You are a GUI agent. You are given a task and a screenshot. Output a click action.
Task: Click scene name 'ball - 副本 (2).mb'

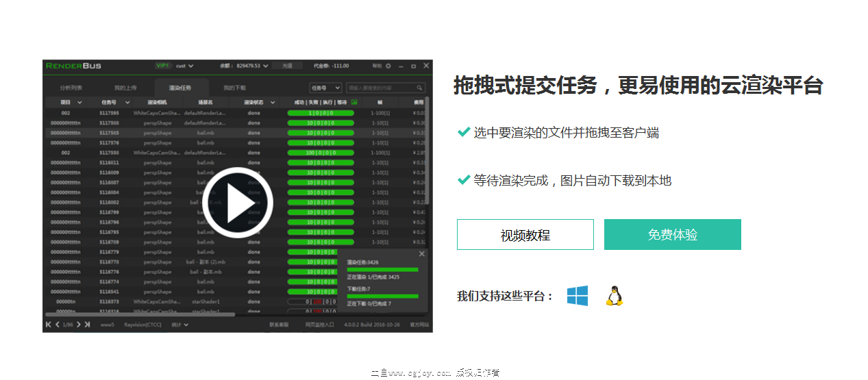tap(206, 262)
